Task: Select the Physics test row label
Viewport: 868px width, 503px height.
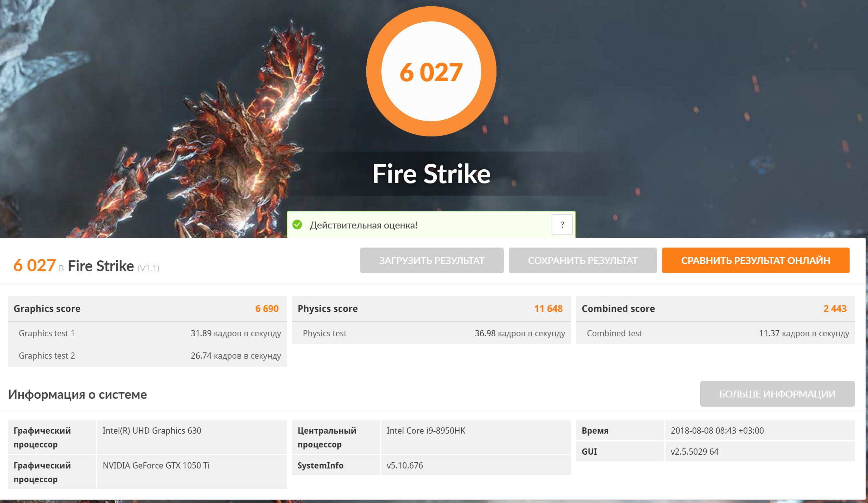Action: click(x=325, y=333)
